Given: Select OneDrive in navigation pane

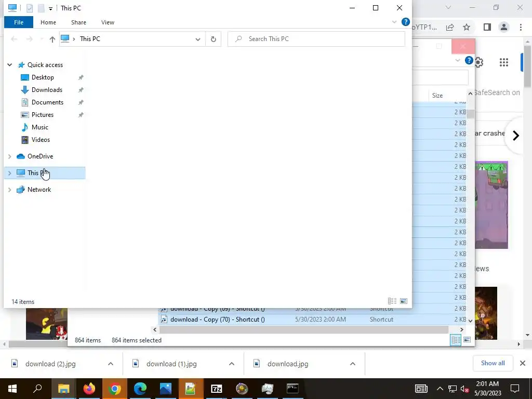Looking at the screenshot, I should pyautogui.click(x=40, y=156).
